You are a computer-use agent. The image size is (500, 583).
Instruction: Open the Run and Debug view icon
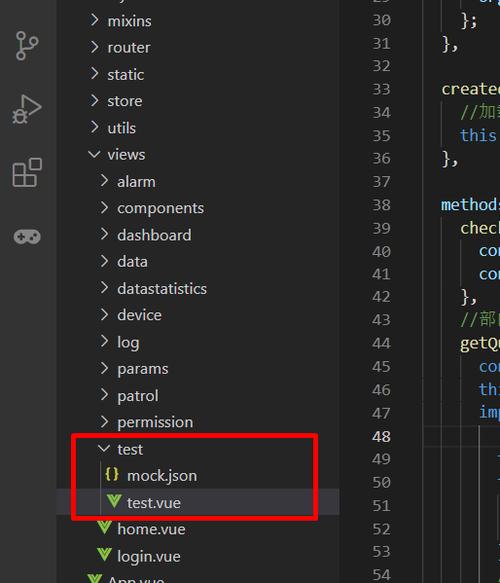point(26,109)
